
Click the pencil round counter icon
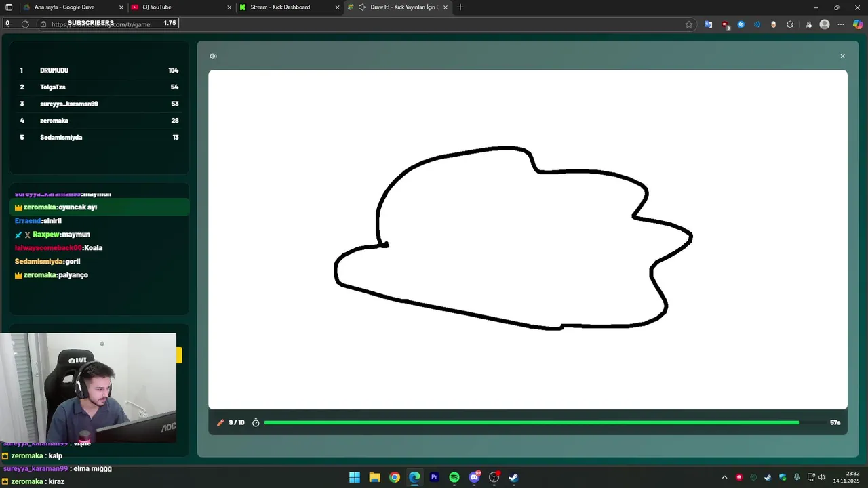point(220,422)
